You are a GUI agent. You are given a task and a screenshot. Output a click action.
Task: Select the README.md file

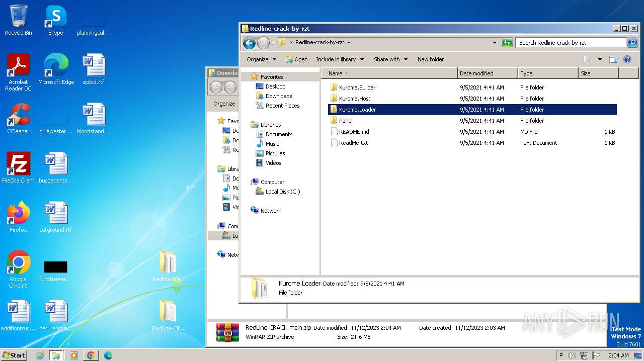point(472,132)
